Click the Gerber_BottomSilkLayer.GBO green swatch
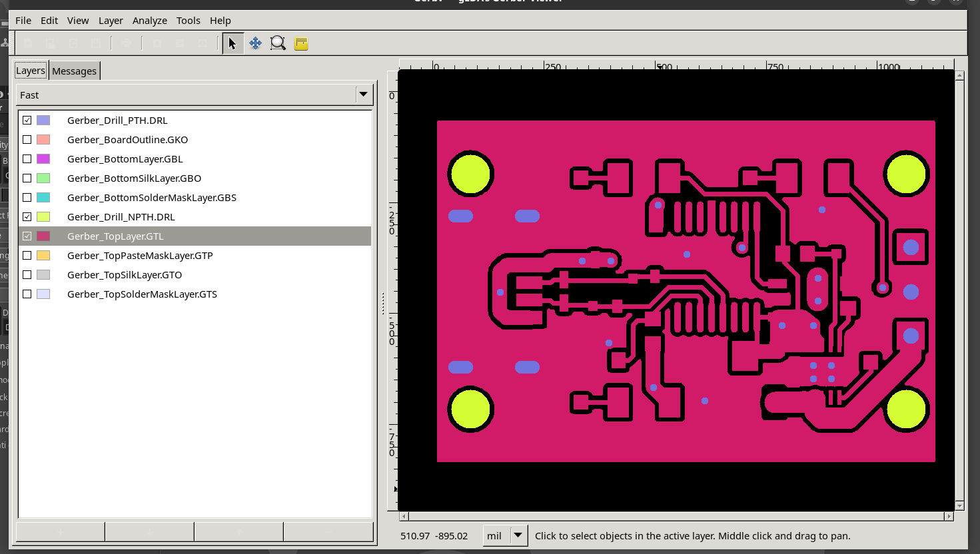 pyautogui.click(x=43, y=178)
